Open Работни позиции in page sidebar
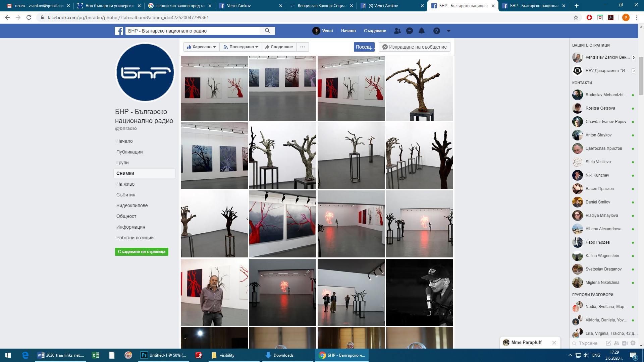Viewport: 644px width, 362px height. (x=135, y=238)
